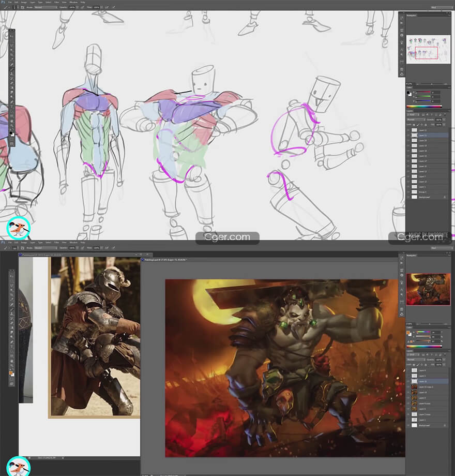Screen dimensions: 455x476
Task: Click the Navigator preview thumbnail of the painting
Action: point(428,289)
